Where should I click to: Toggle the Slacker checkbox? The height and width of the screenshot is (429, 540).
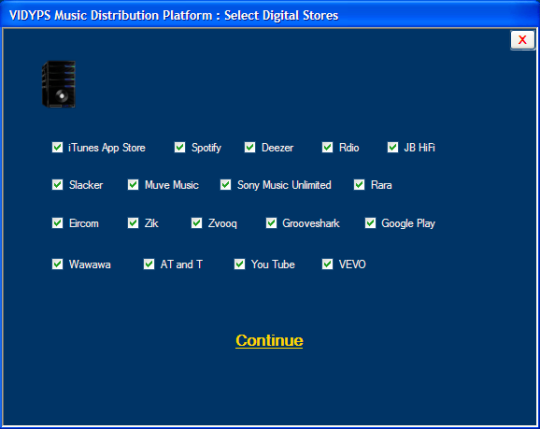coord(57,185)
